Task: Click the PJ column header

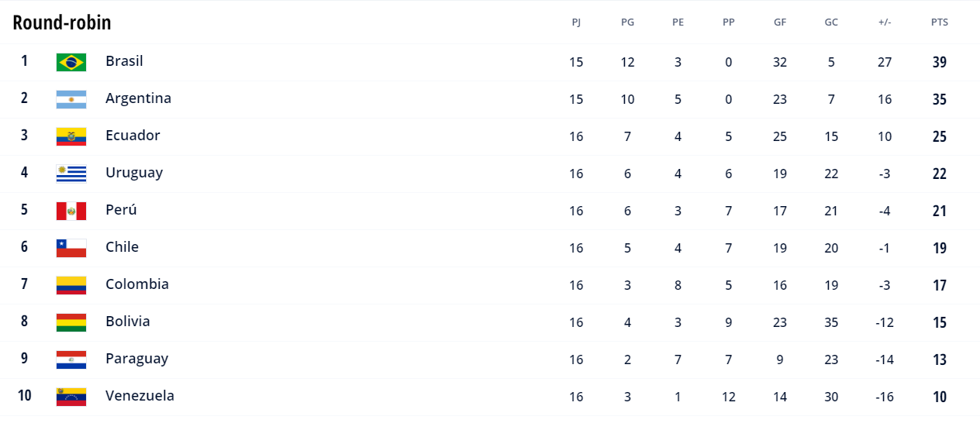Action: [x=576, y=22]
